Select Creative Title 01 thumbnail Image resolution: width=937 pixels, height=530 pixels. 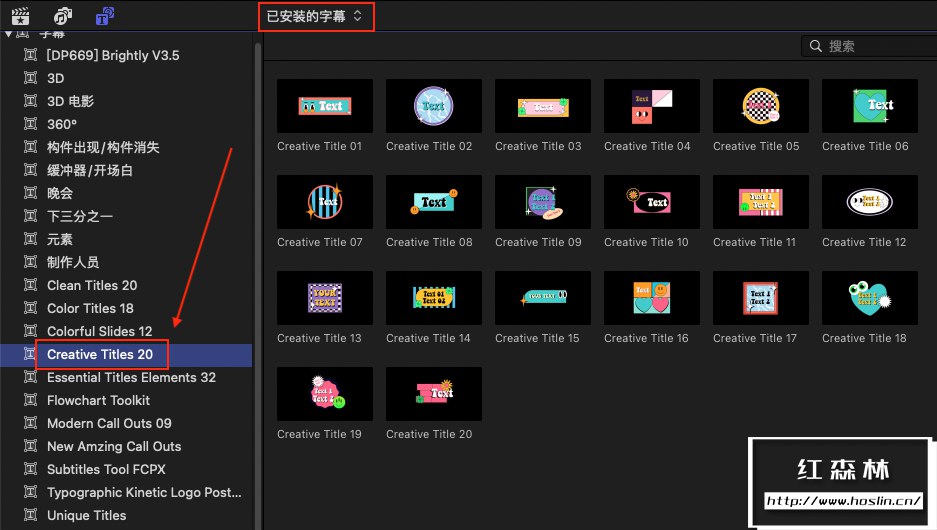pyautogui.click(x=325, y=106)
